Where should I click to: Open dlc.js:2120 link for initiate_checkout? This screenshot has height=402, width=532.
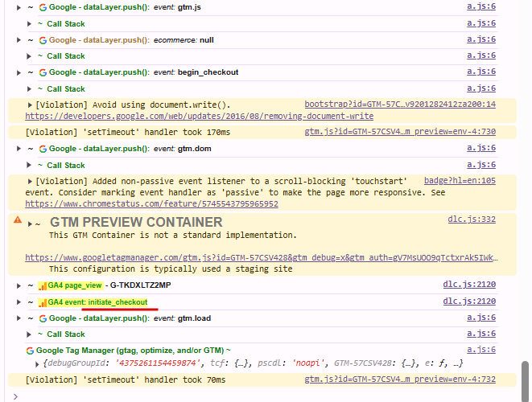(469, 301)
